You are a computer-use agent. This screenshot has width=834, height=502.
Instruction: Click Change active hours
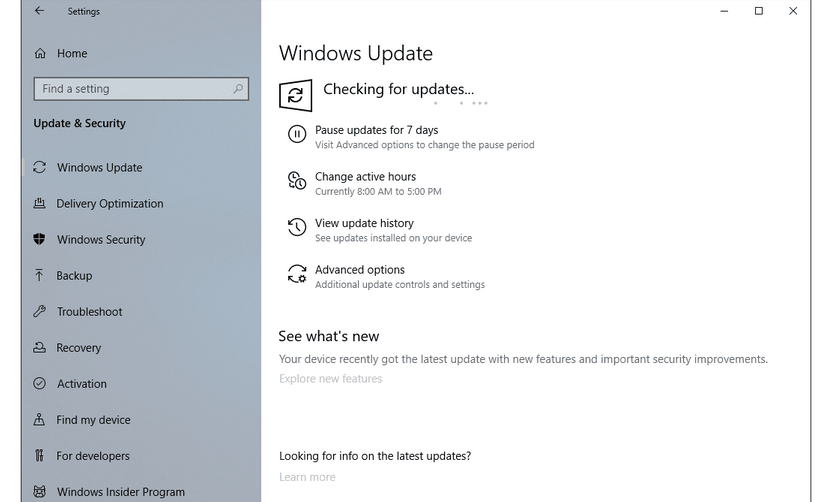click(x=365, y=177)
